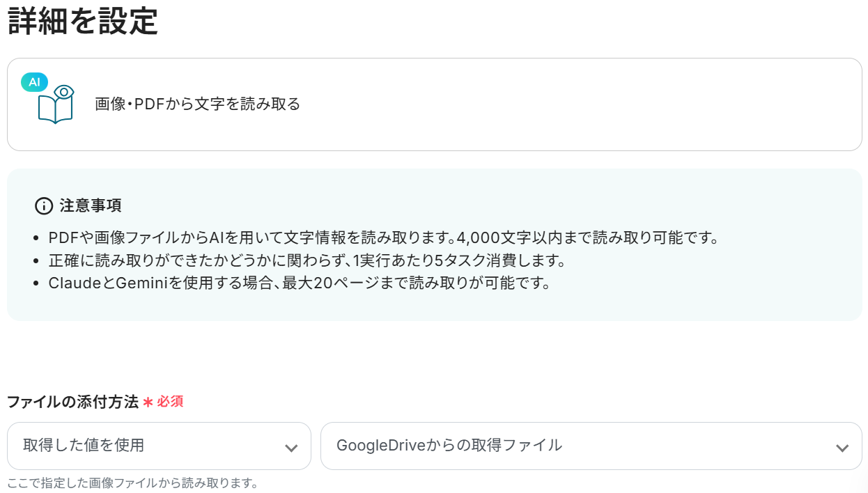Image resolution: width=868 pixels, height=493 pixels.
Task: Click the ファイルの添付方法 field label
Action: coord(72,402)
